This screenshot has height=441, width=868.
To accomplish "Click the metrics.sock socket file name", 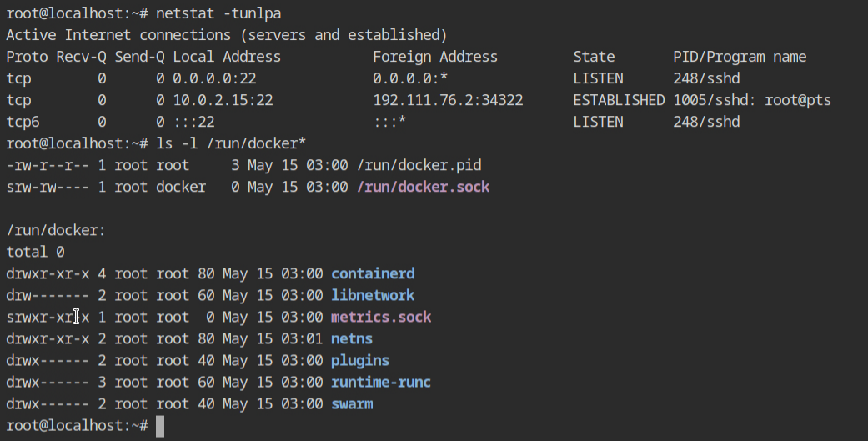I will click(381, 317).
